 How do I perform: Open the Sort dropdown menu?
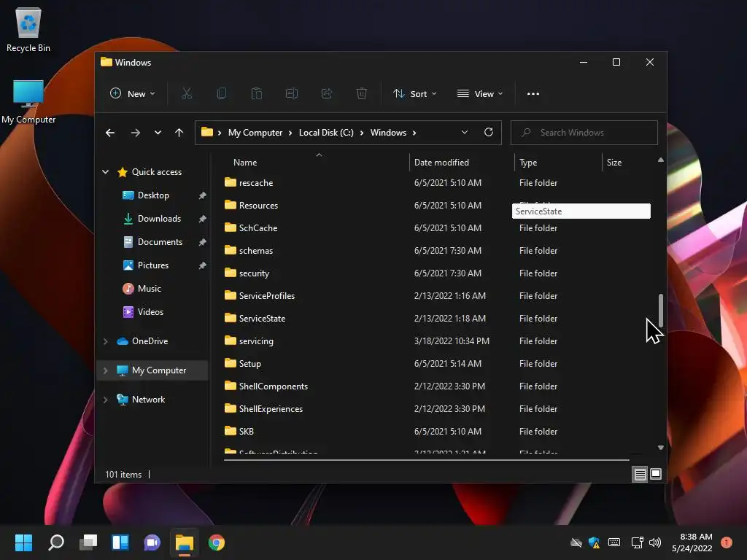414,94
